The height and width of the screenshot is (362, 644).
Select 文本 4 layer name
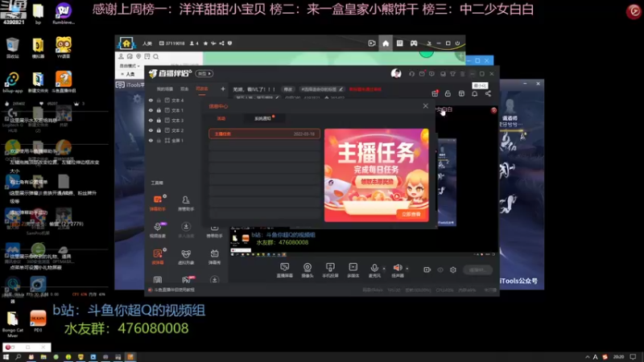[x=177, y=100]
